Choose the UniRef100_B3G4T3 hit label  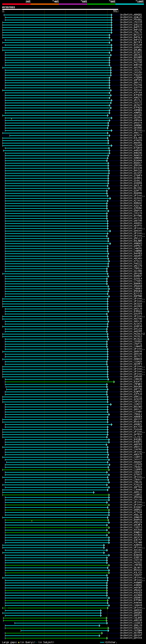[x=131, y=382]
